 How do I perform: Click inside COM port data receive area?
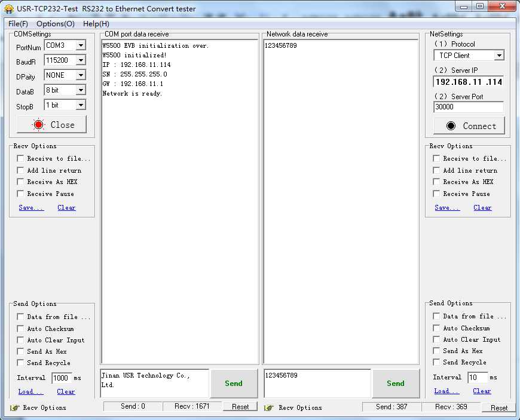(x=180, y=202)
